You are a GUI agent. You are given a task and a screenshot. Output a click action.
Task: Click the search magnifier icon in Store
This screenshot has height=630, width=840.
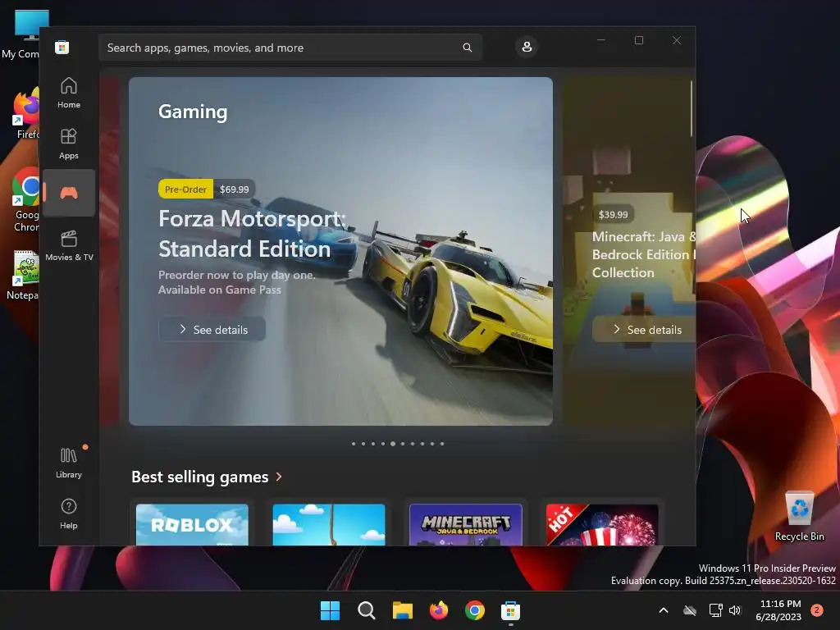pos(467,48)
